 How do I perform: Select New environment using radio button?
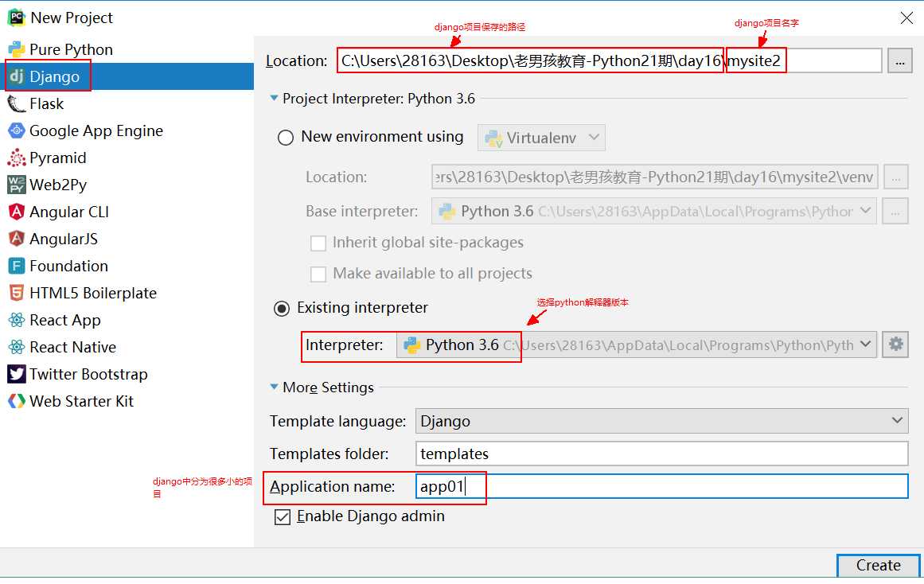pos(286,138)
